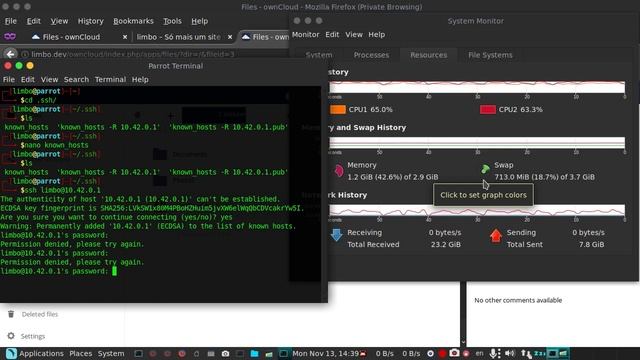640x360 pixels.
Task: Click the CPU history graph
Action: (477, 87)
